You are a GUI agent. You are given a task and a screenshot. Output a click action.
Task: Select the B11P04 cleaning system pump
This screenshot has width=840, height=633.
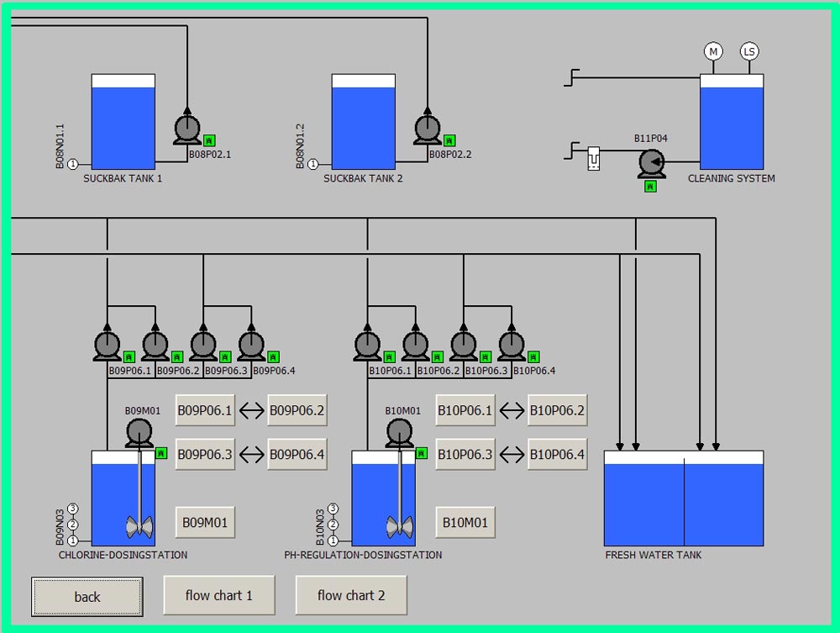tap(651, 162)
